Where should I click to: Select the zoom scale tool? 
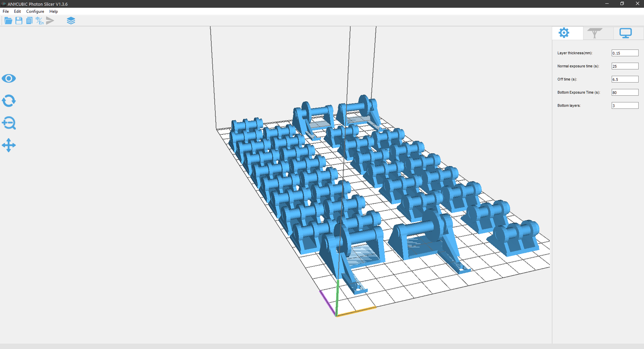click(9, 123)
